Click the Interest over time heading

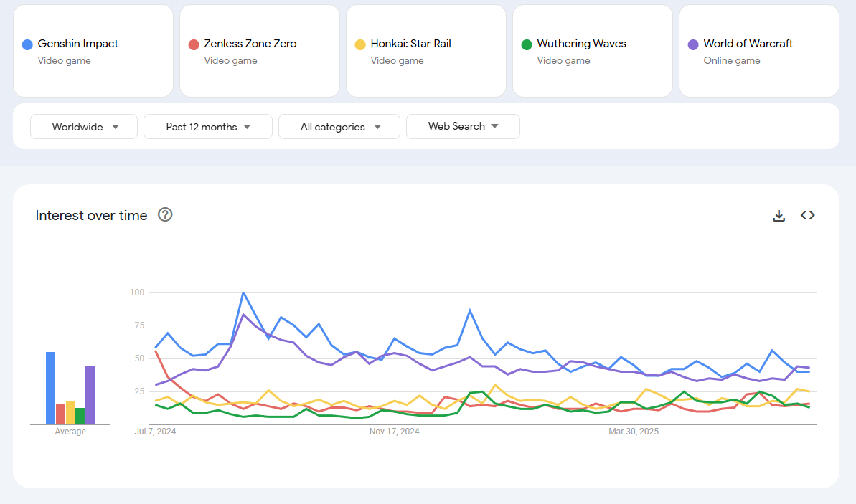click(x=91, y=216)
